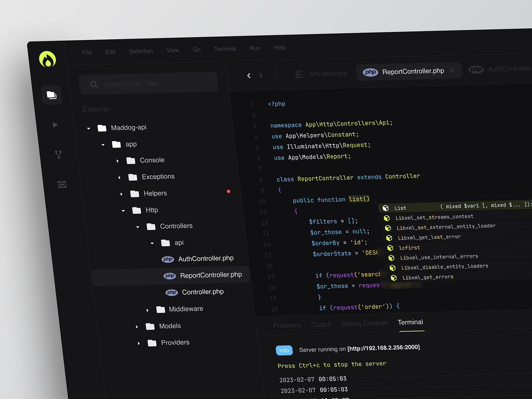Viewport: 532px width, 399px height.
Task: Click the back navigation arrow above the editor
Action: [249, 75]
